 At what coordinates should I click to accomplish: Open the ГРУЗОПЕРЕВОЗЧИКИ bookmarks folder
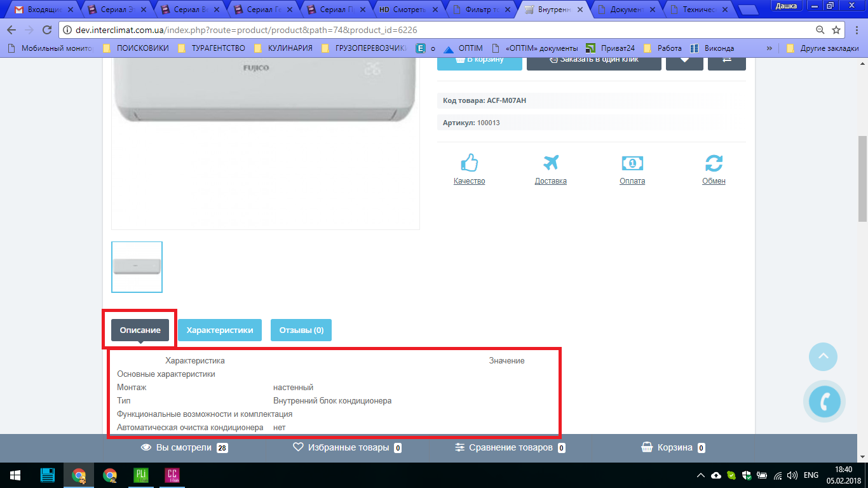pyautogui.click(x=363, y=48)
